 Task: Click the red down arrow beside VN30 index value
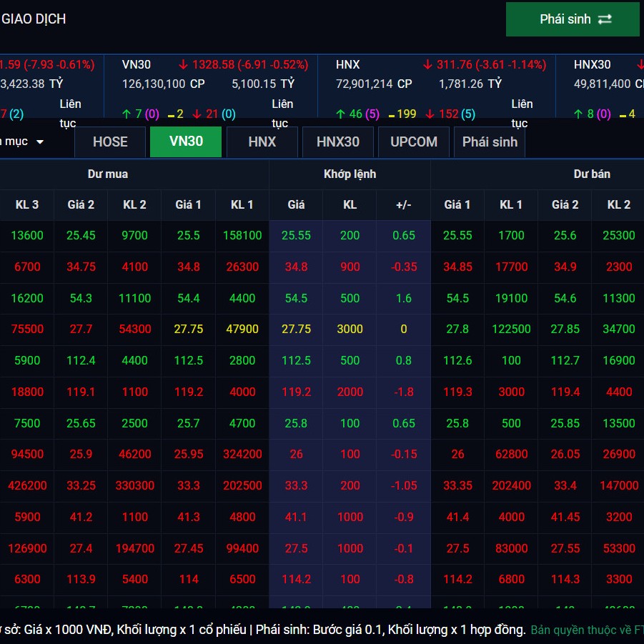(184, 64)
